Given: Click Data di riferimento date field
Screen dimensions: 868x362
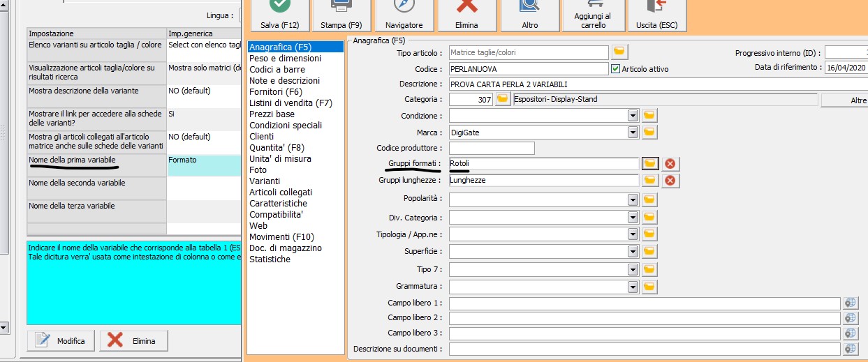Looking at the screenshot, I should [x=846, y=68].
